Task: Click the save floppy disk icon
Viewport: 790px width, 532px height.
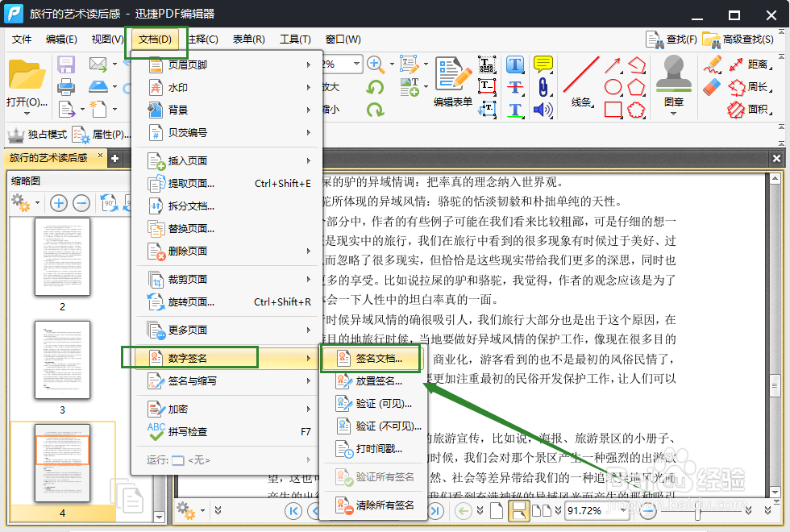Action: (x=66, y=65)
